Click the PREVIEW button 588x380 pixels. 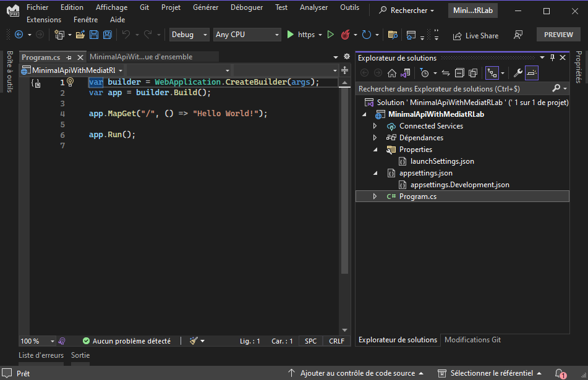click(558, 35)
